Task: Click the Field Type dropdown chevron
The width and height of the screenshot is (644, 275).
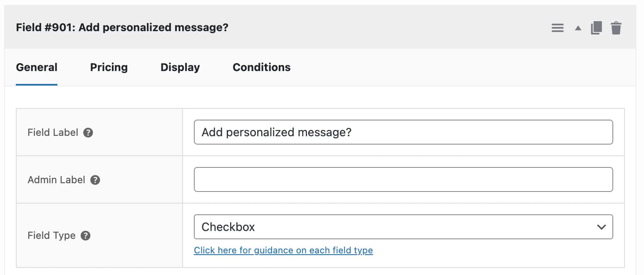Action: pyautogui.click(x=601, y=227)
